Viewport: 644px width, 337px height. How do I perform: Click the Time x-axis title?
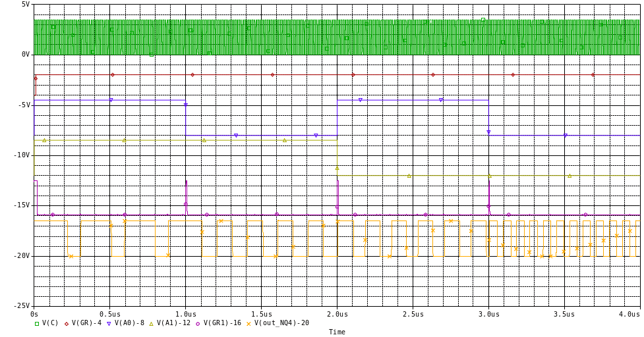pyautogui.click(x=336, y=332)
